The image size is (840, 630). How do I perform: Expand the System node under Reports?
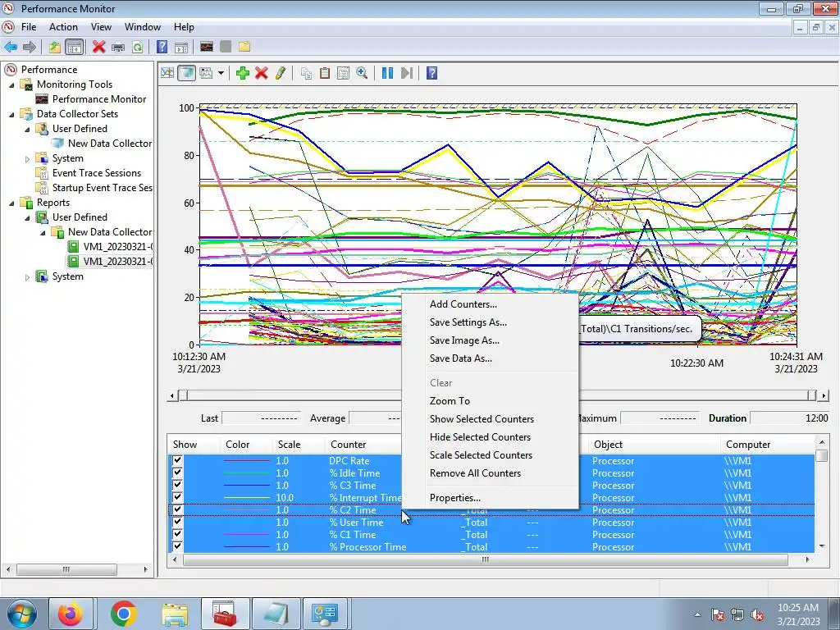pyautogui.click(x=27, y=277)
